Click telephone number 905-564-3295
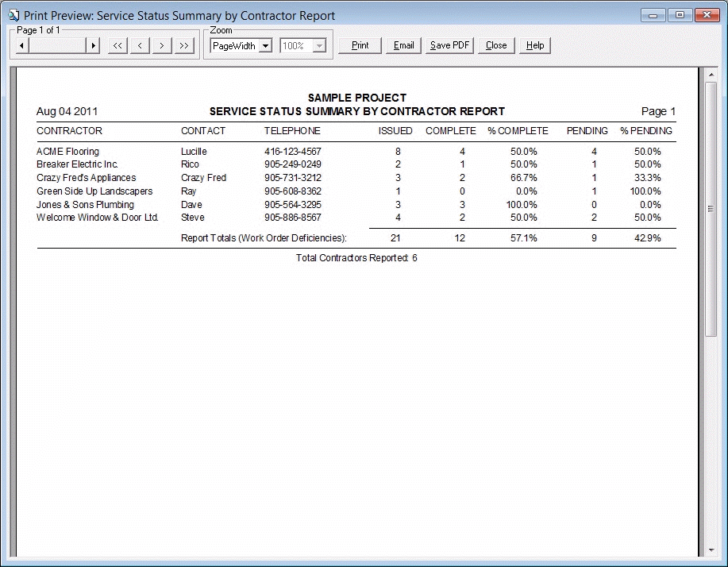Viewport: 728px width, 567px height. point(293,205)
